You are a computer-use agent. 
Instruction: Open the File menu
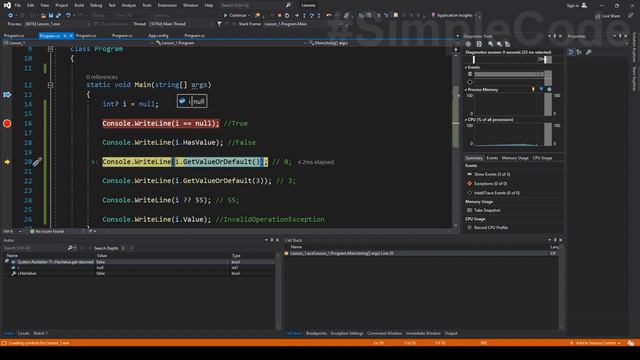coord(18,5)
